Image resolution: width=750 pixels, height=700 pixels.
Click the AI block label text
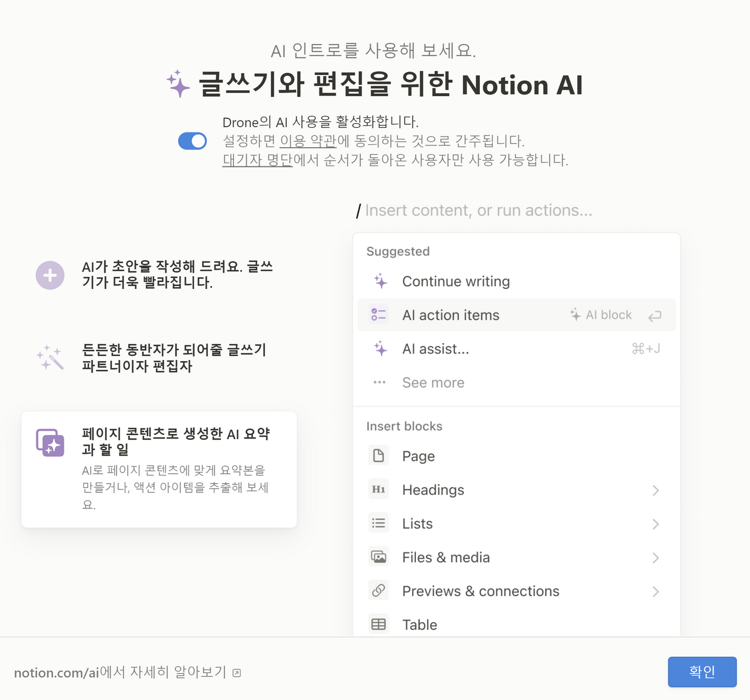tap(609, 315)
